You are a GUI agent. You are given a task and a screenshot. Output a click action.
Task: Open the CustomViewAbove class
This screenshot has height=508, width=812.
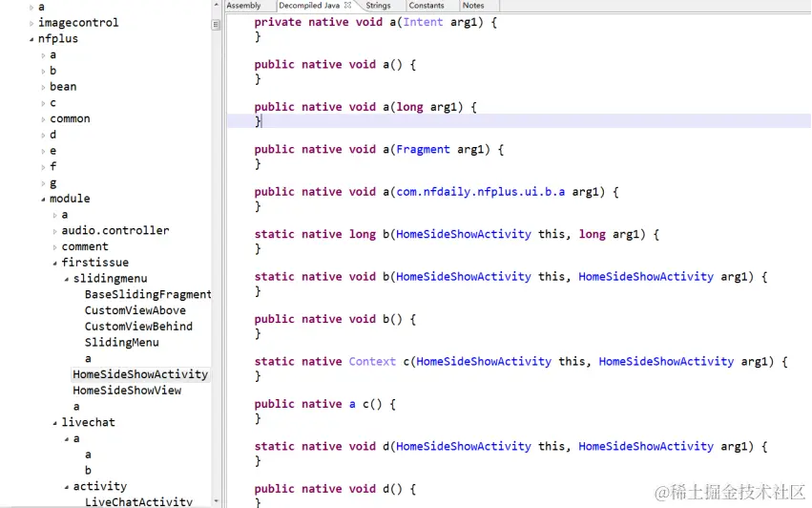[135, 310]
